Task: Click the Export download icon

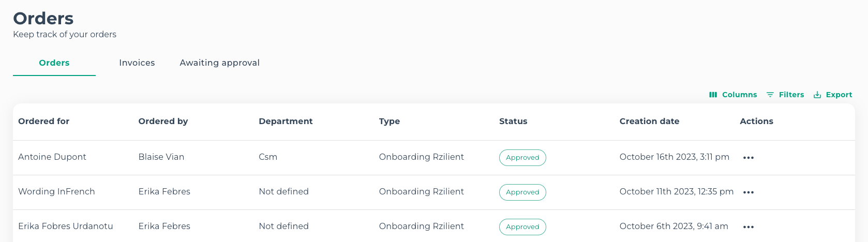Action: pos(817,95)
